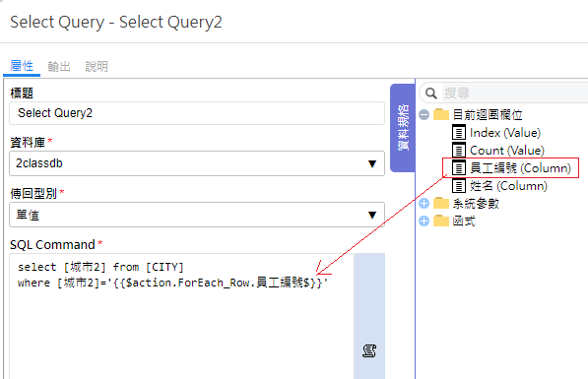Click the Count (Value) document icon

[459, 151]
